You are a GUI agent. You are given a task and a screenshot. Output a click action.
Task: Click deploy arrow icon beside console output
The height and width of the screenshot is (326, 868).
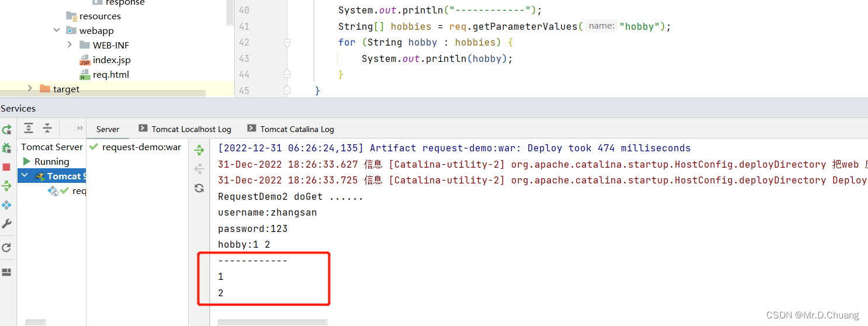pyautogui.click(x=199, y=150)
